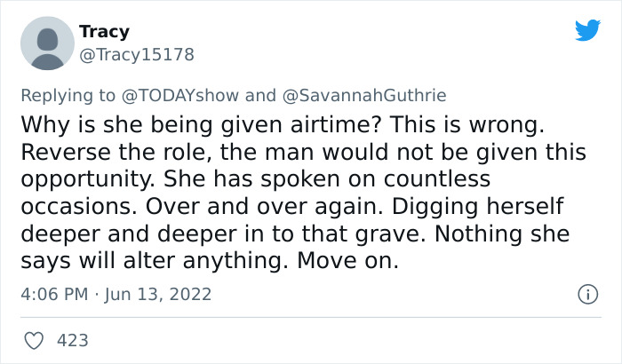
Task: Click the display name Tracy
Action: 104,32
